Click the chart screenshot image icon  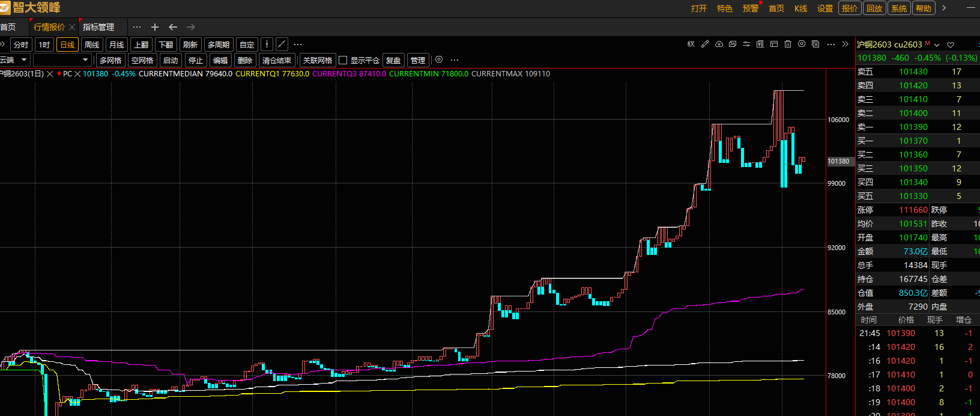pos(733,44)
